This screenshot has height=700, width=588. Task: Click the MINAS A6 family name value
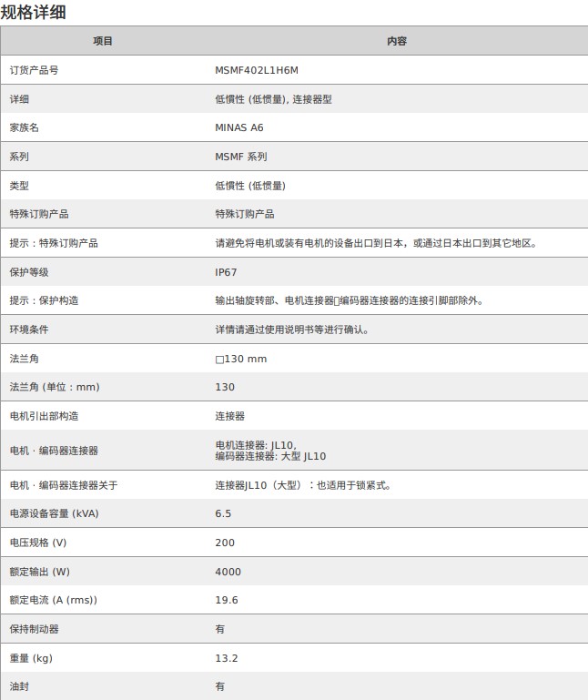[239, 127]
